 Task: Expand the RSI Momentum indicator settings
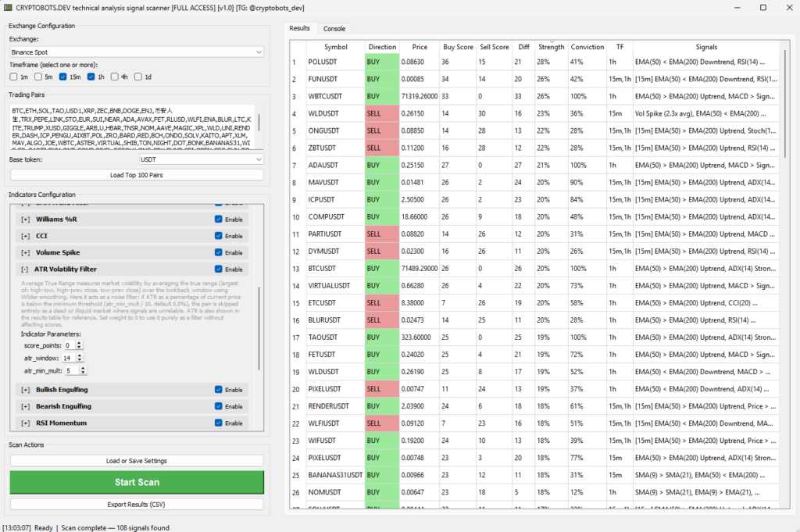pos(25,423)
